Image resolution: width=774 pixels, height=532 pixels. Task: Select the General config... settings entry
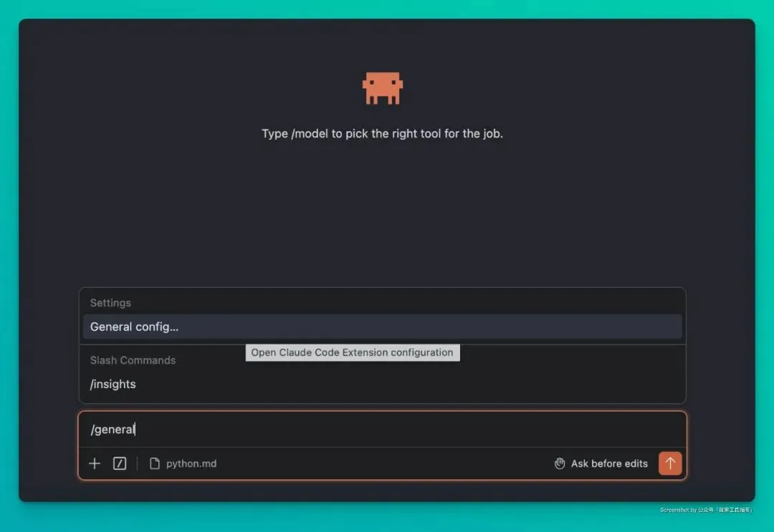tap(382, 327)
